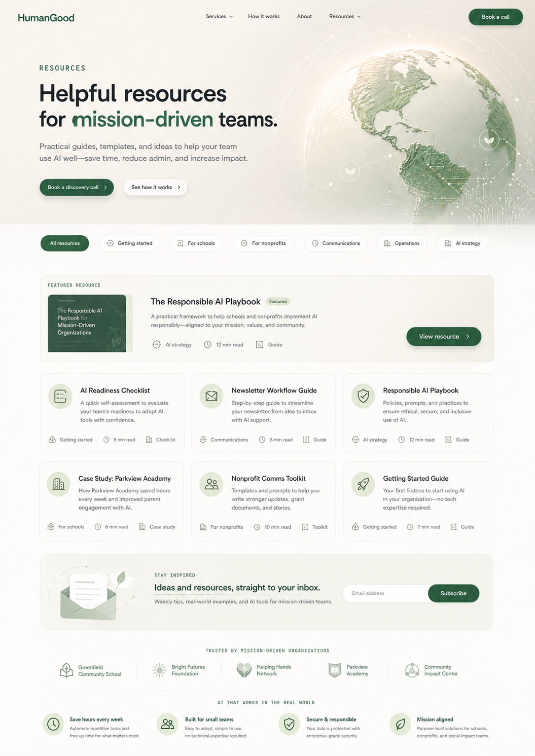Click View resource on the featured playbook
Viewport: 535px width, 756px height.
tap(443, 336)
